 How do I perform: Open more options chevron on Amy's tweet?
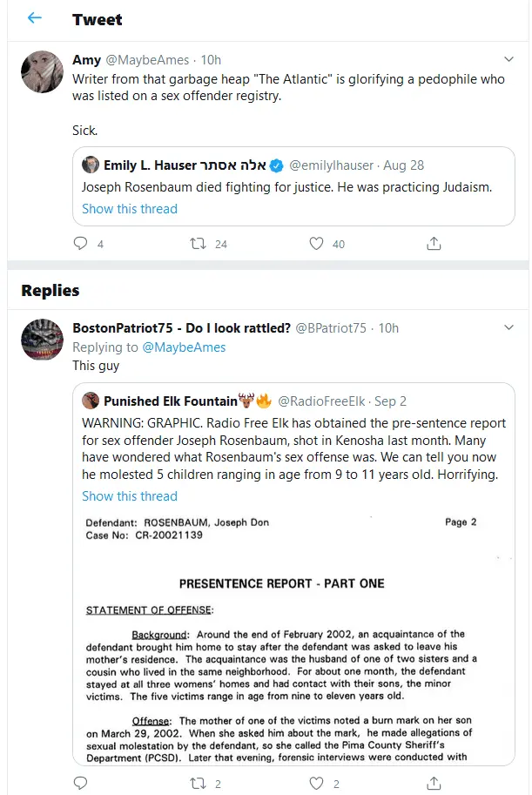509,59
